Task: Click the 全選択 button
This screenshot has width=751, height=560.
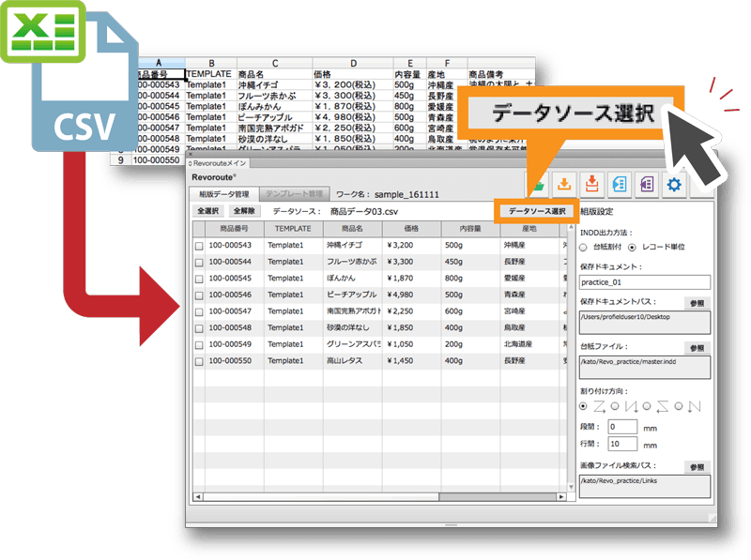Action: pyautogui.click(x=208, y=211)
